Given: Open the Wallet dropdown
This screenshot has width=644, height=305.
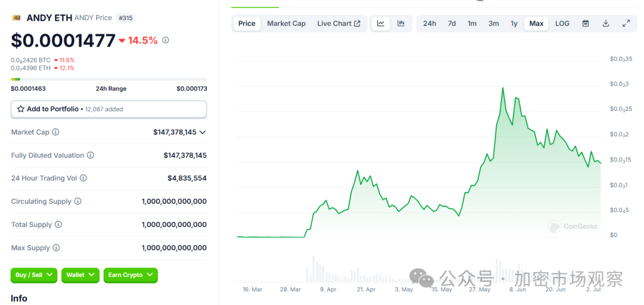Looking at the screenshot, I should 80,275.
